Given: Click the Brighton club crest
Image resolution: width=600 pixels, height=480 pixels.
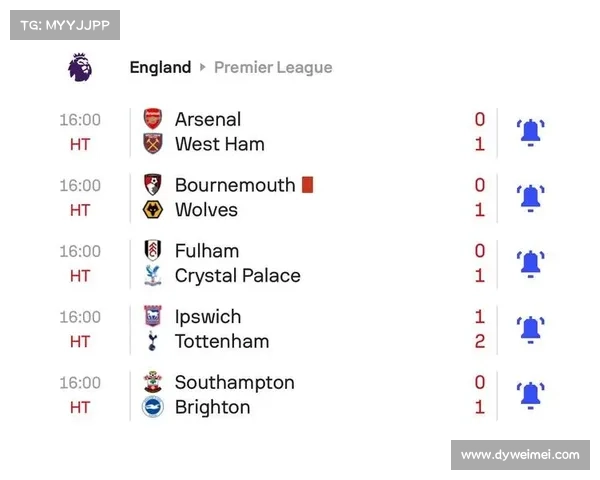Looking at the screenshot, I should pyautogui.click(x=153, y=407).
